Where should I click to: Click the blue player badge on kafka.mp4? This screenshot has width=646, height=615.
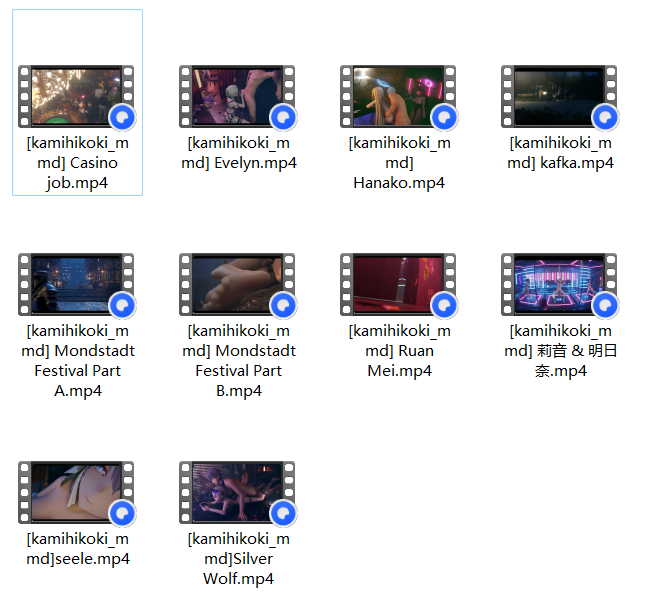(605, 117)
